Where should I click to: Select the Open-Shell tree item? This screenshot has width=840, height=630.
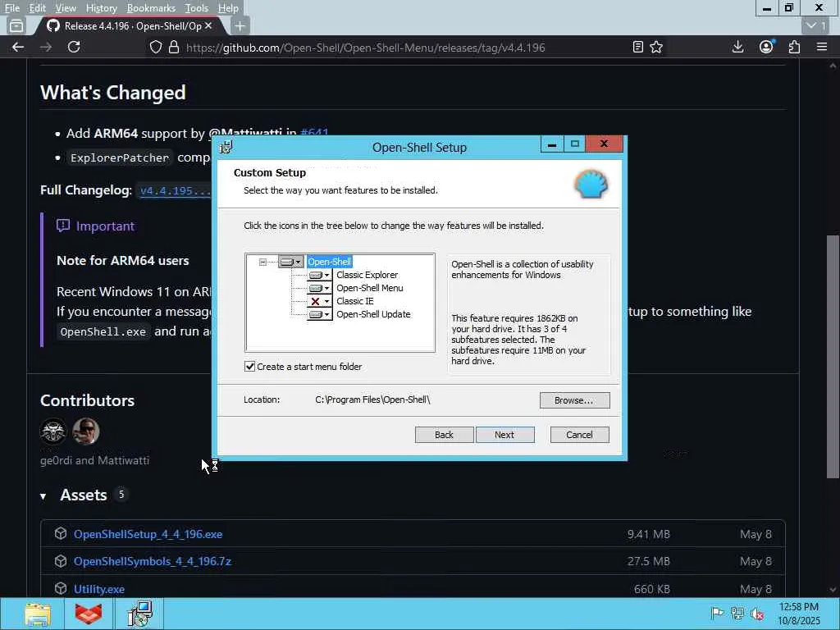click(x=330, y=262)
